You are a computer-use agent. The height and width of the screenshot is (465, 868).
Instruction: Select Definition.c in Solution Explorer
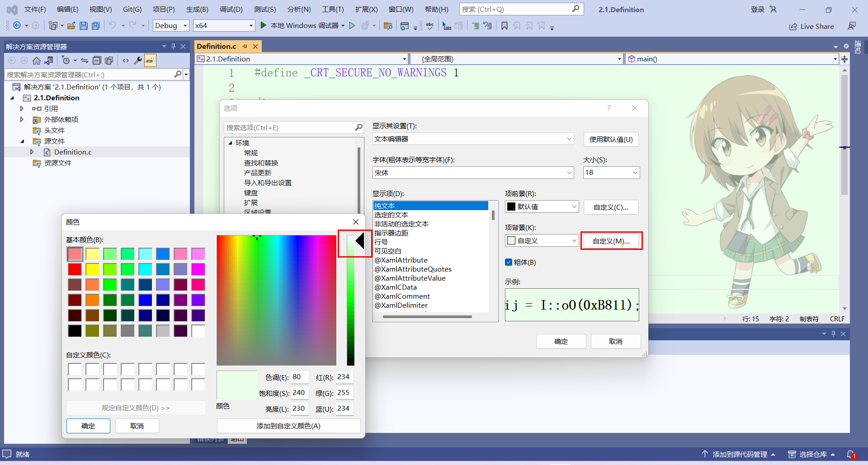click(x=73, y=152)
